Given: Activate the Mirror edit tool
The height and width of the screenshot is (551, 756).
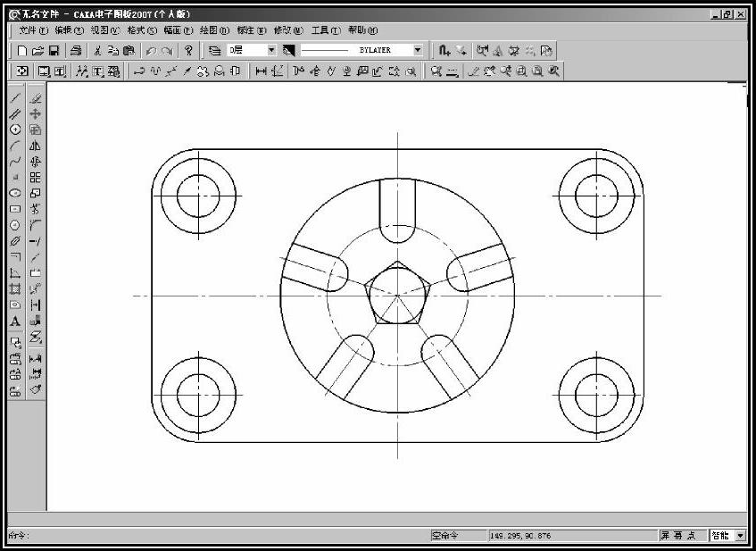Looking at the screenshot, I should coord(36,146).
